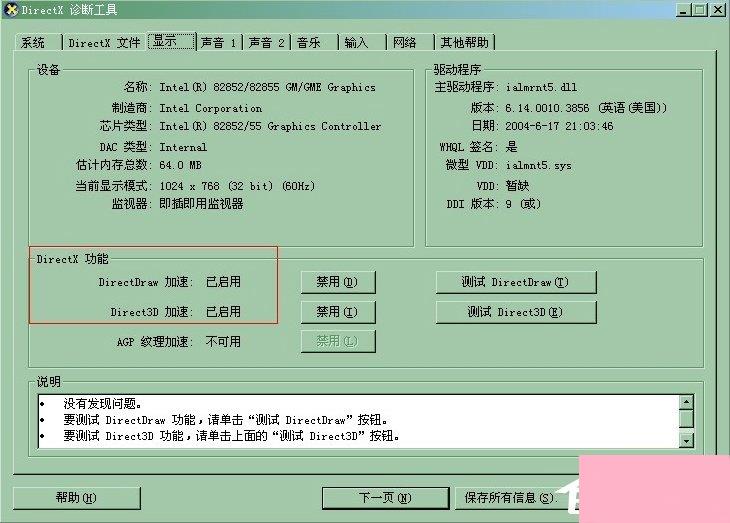Click the greyed-out AGP 禁用(L) button
The width and height of the screenshot is (730, 523).
tap(338, 341)
